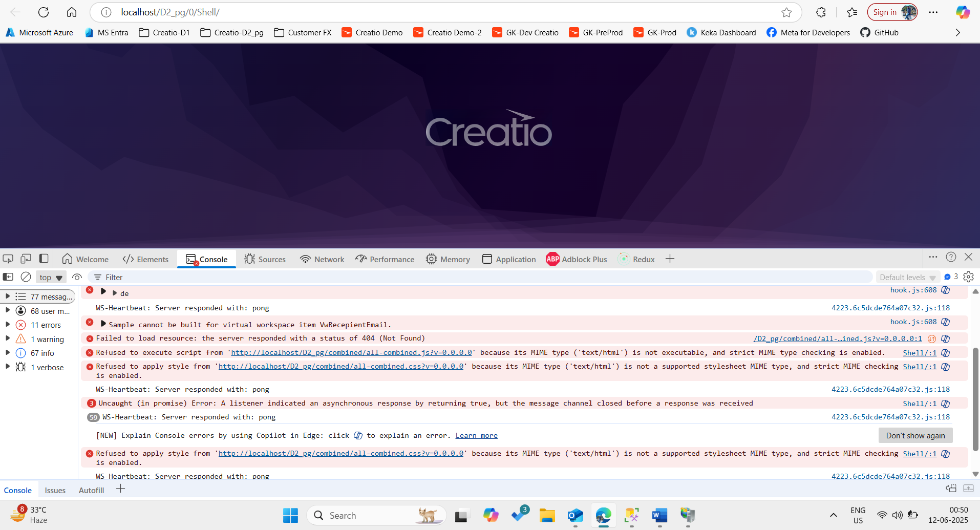Switch to the Application tab
The width and height of the screenshot is (980, 530).
[509, 259]
